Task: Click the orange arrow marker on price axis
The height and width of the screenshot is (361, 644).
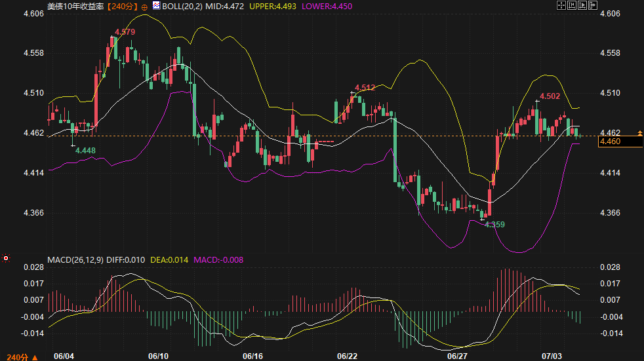Action: click(x=640, y=133)
